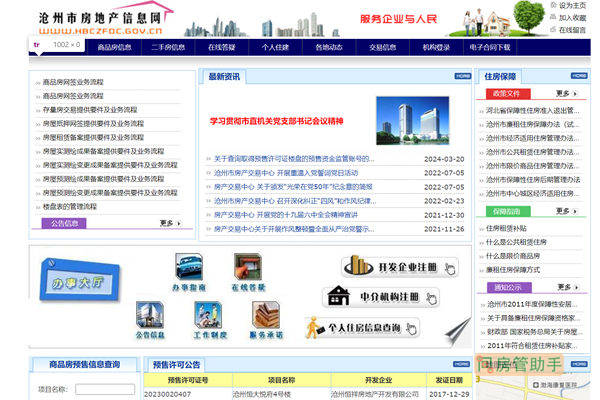Image resolution: width=600 pixels, height=400 pixels.
Task: Open 财政部 国家税务总局关于房屋 notice
Action: point(535,332)
